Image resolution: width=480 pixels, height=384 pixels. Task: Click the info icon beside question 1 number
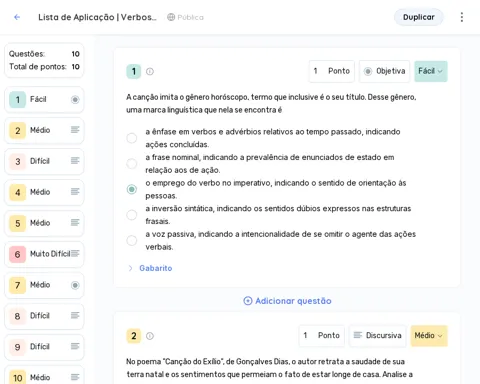click(150, 71)
